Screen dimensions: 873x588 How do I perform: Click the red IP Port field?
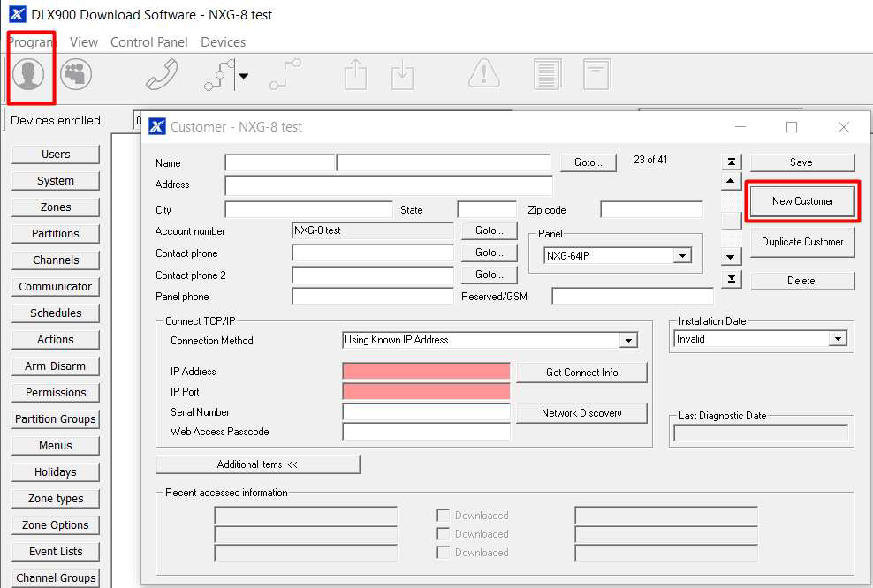point(426,392)
